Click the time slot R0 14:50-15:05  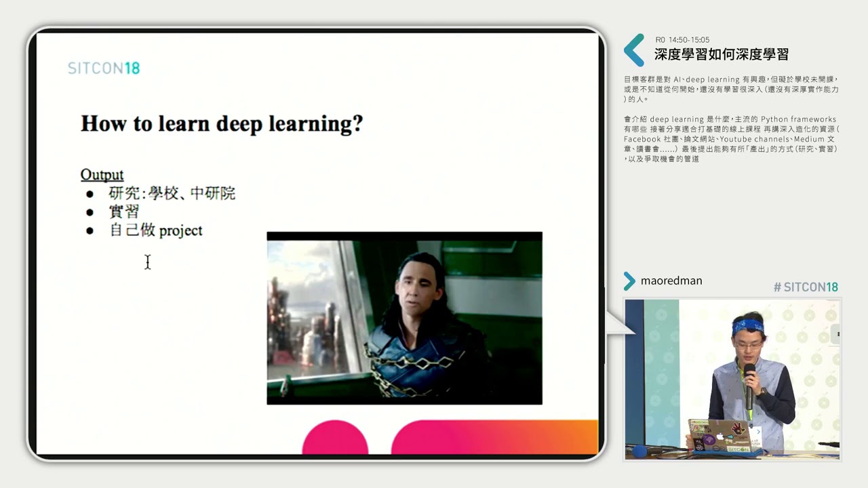coord(682,40)
